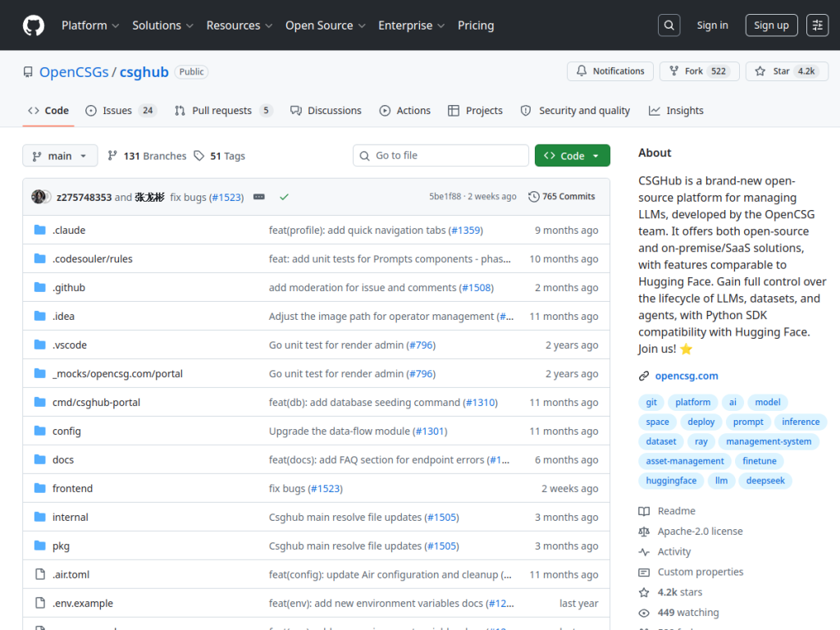Select the deepseek topic tag
Screen dimensions: 840x630
point(765,481)
